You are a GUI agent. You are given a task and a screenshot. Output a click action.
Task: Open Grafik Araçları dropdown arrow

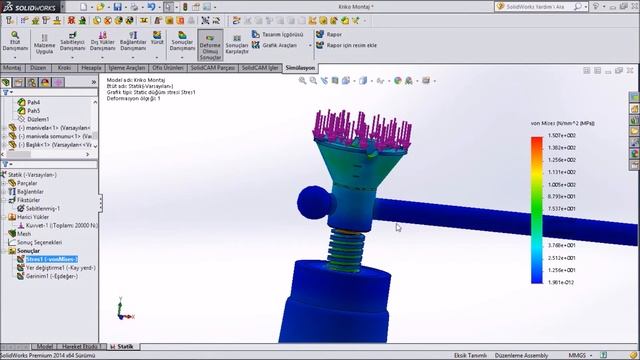coord(310,45)
